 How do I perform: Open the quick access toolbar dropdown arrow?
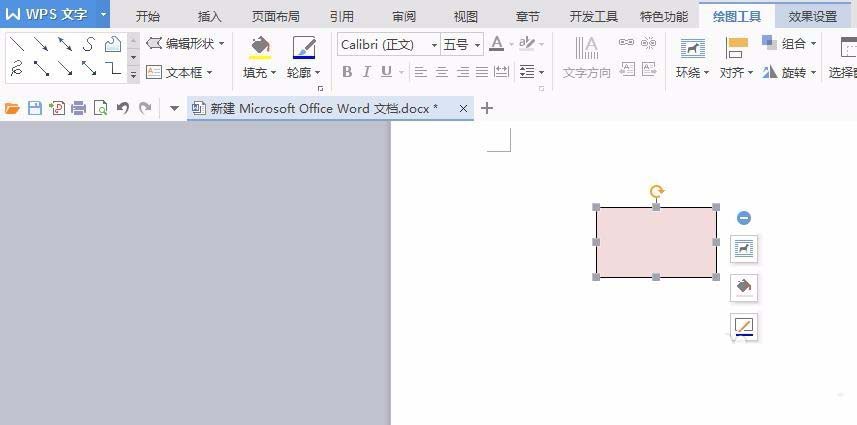pos(174,108)
